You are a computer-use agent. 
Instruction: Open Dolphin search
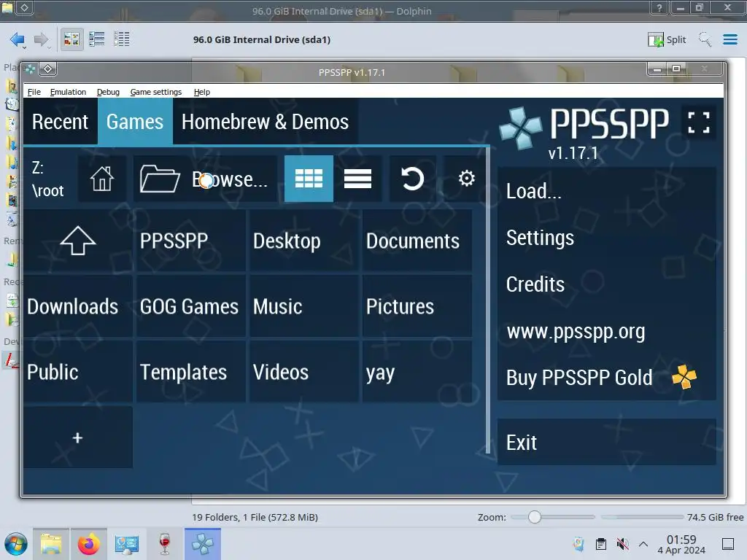click(x=705, y=39)
